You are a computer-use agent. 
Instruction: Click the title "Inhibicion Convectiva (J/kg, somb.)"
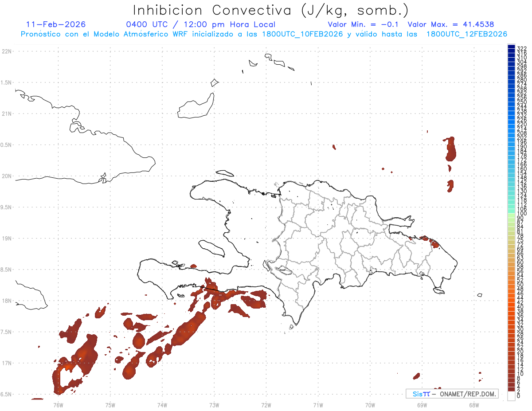[x=271, y=10]
